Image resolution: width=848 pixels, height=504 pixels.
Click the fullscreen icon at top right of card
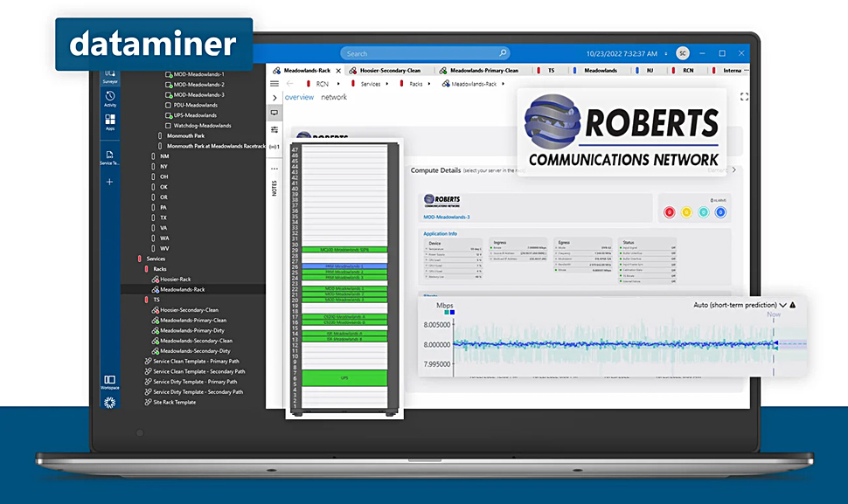tap(744, 97)
